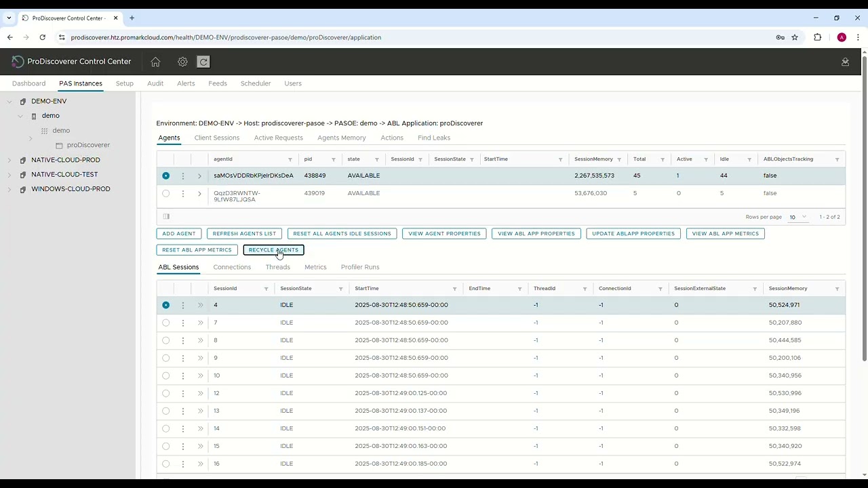Filter the Total column
The height and width of the screenshot is (488, 868).
click(x=662, y=159)
